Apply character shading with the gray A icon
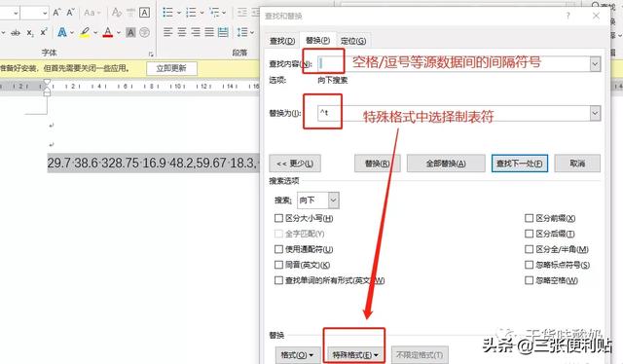Screen dimensions: 623x364 point(130,32)
